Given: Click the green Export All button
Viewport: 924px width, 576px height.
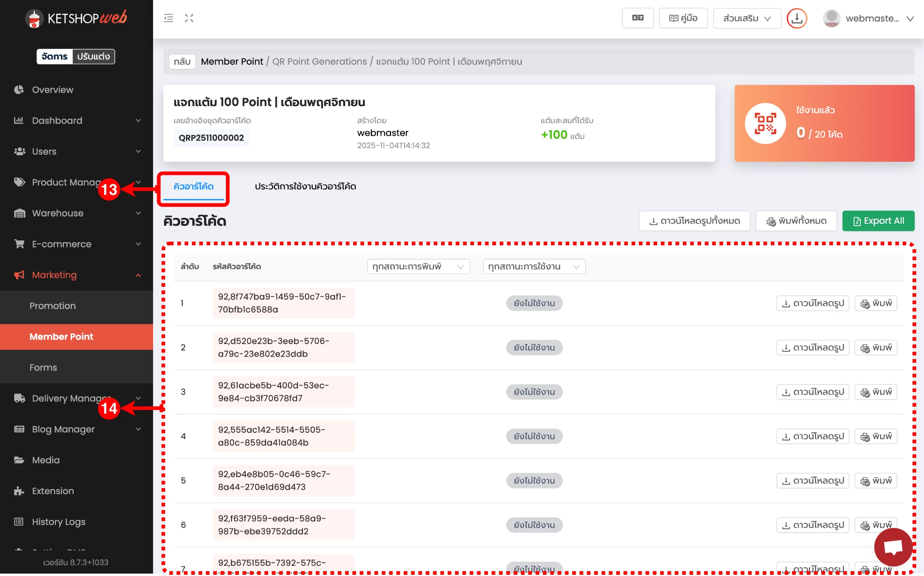Looking at the screenshot, I should pyautogui.click(x=878, y=221).
